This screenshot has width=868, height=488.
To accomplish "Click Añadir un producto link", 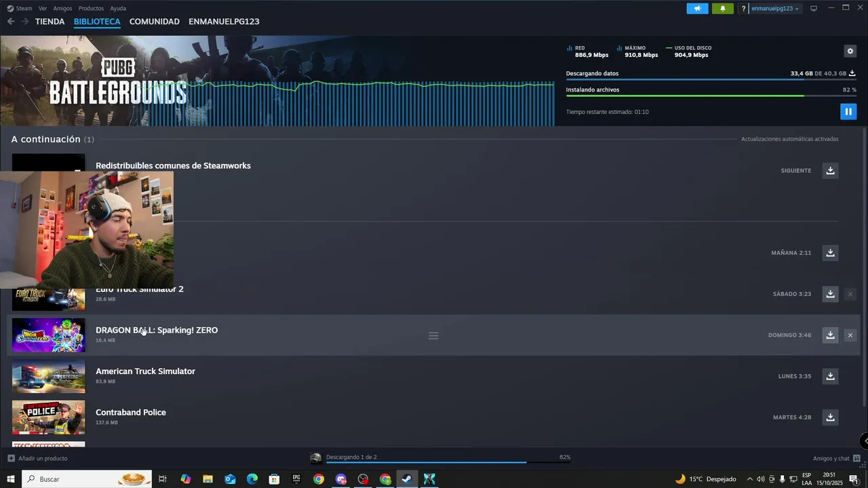I will point(43,458).
